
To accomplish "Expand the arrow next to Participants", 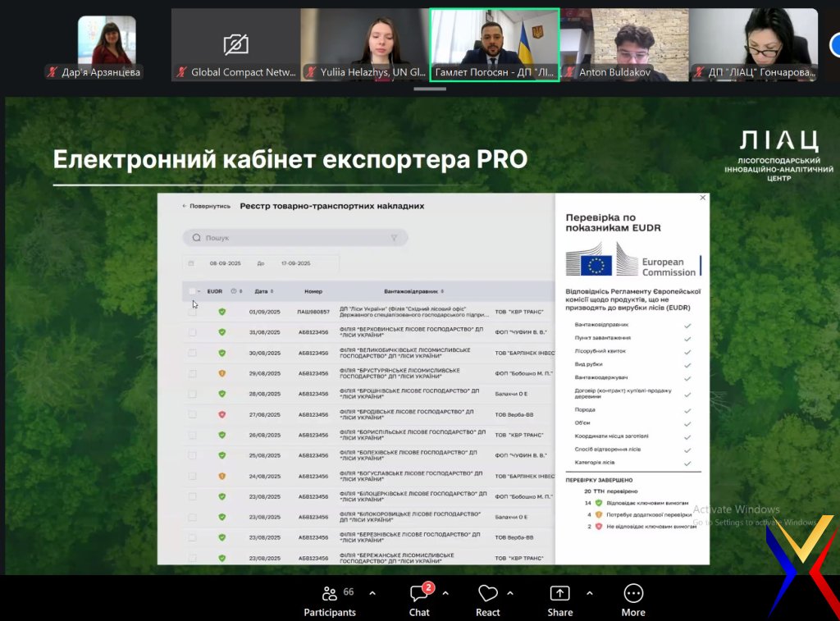I will [372, 593].
